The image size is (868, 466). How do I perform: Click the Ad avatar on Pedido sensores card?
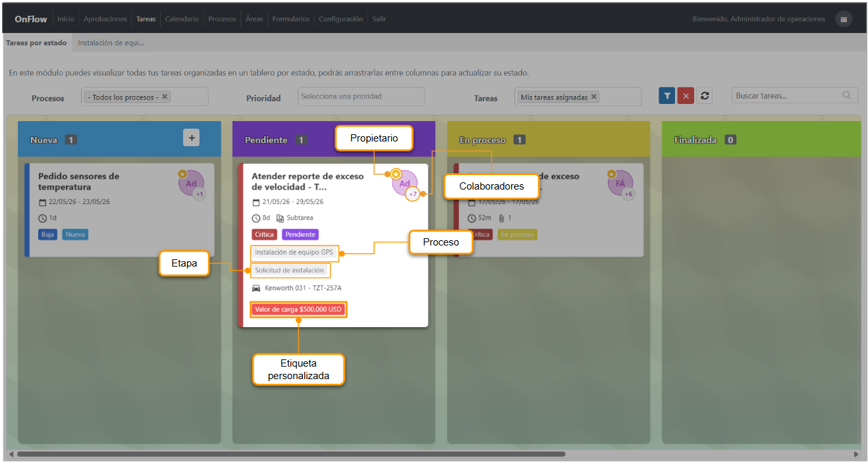click(191, 183)
